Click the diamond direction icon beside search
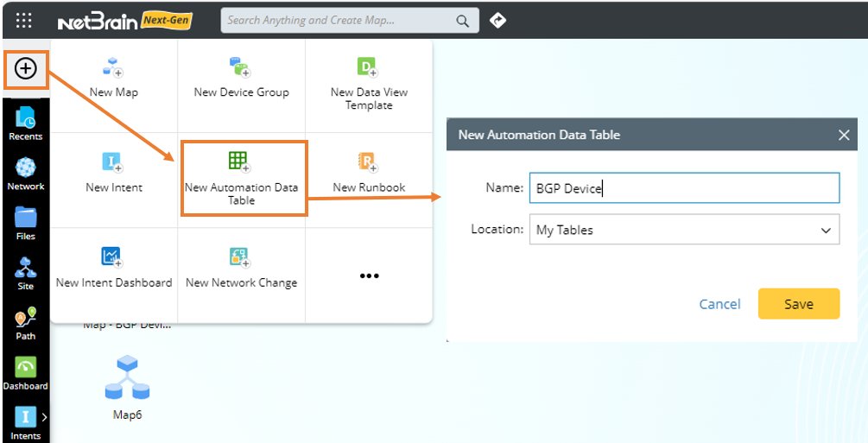 [497, 20]
